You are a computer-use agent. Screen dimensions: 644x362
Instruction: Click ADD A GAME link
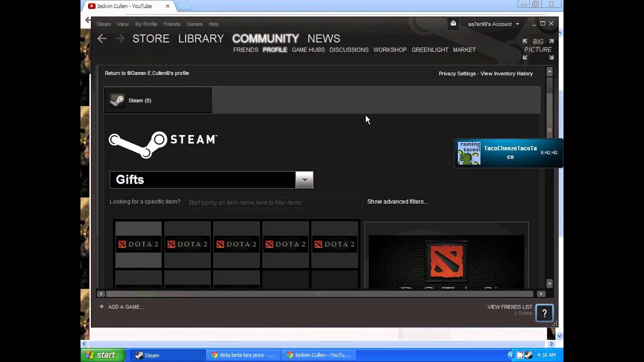click(x=126, y=307)
